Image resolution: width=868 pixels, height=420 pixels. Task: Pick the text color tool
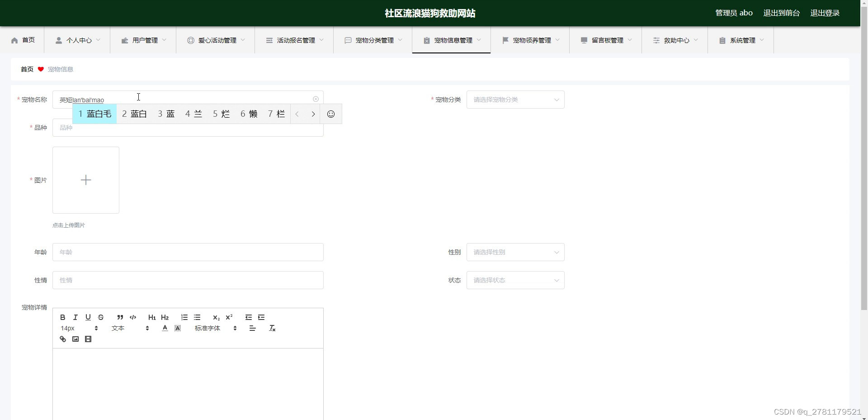coord(165,328)
